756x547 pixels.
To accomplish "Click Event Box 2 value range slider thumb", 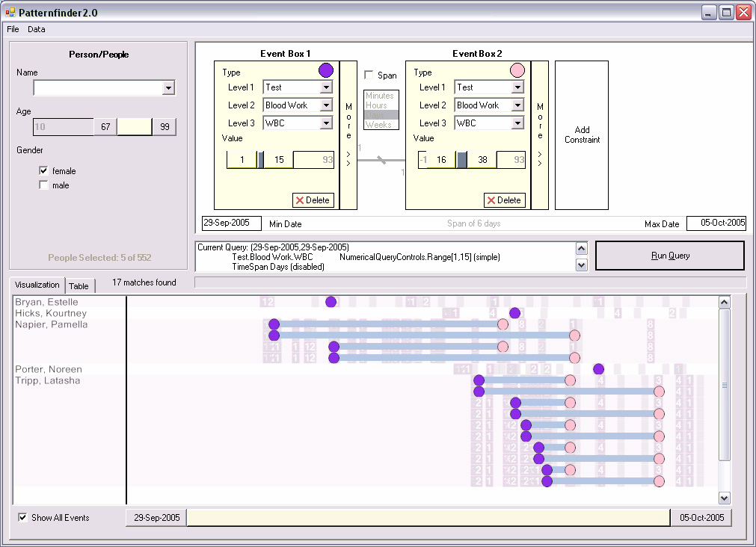I will click(462, 159).
